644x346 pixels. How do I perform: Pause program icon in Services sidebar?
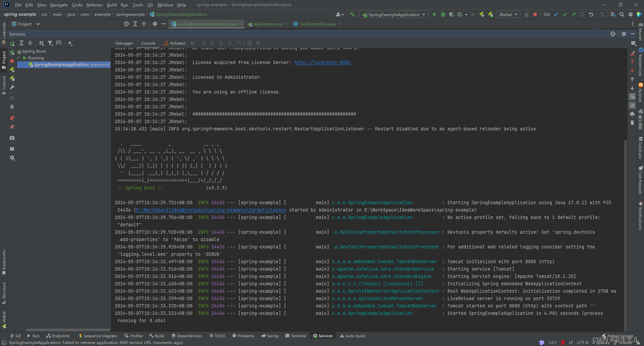(12, 107)
